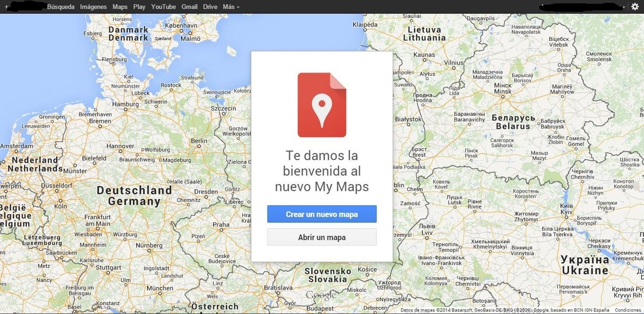Image resolution: width=644 pixels, height=314 pixels.
Task: Go to Imágenes in the Google bar
Action: point(93,7)
